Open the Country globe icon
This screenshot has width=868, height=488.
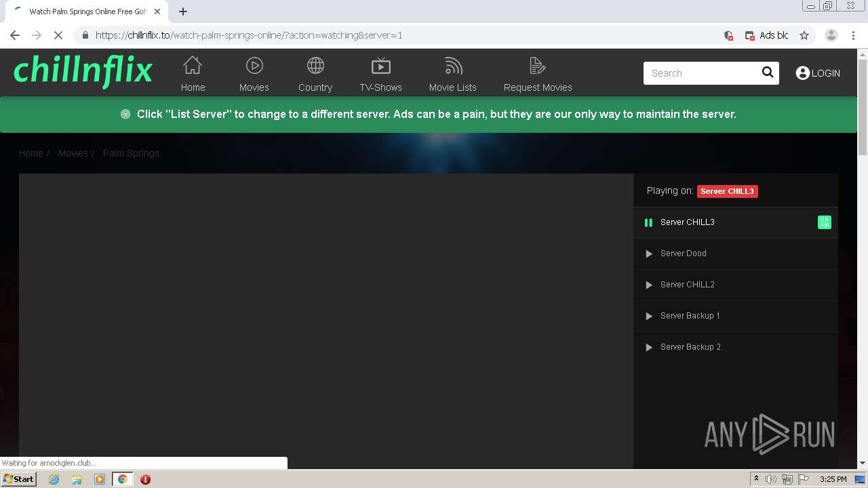click(315, 66)
